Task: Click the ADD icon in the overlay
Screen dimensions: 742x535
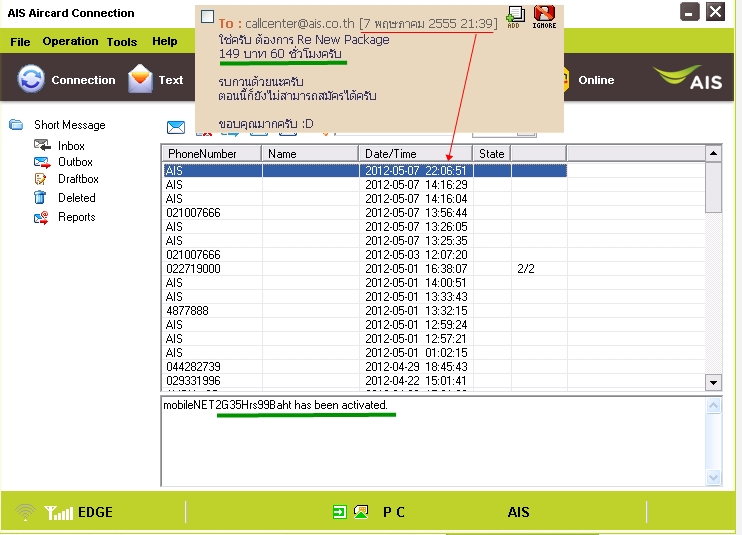Action: pyautogui.click(x=515, y=17)
